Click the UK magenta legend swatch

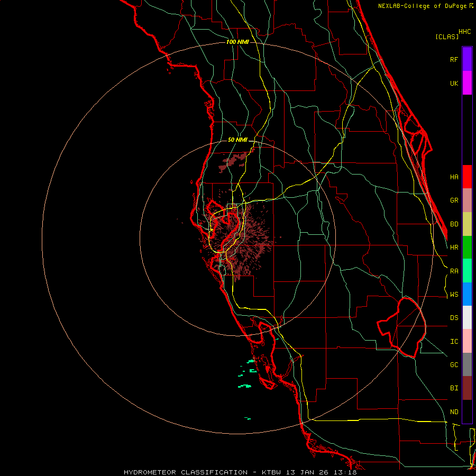(467, 83)
